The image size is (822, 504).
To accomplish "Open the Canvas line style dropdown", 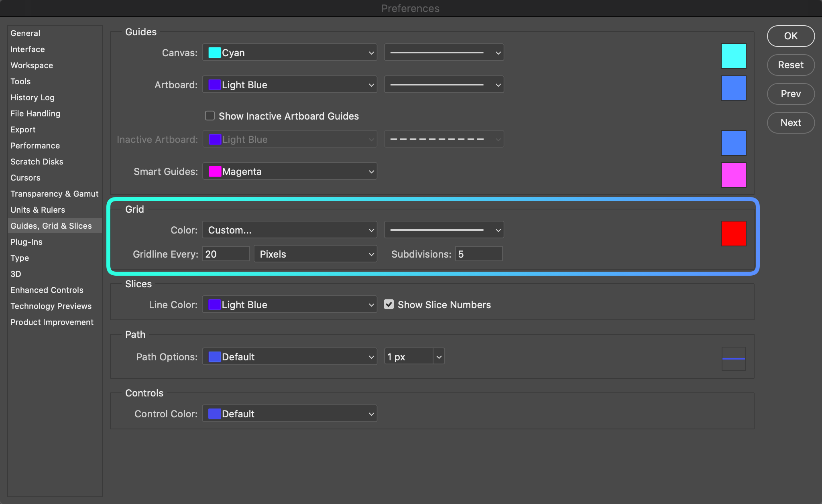I will click(x=444, y=53).
